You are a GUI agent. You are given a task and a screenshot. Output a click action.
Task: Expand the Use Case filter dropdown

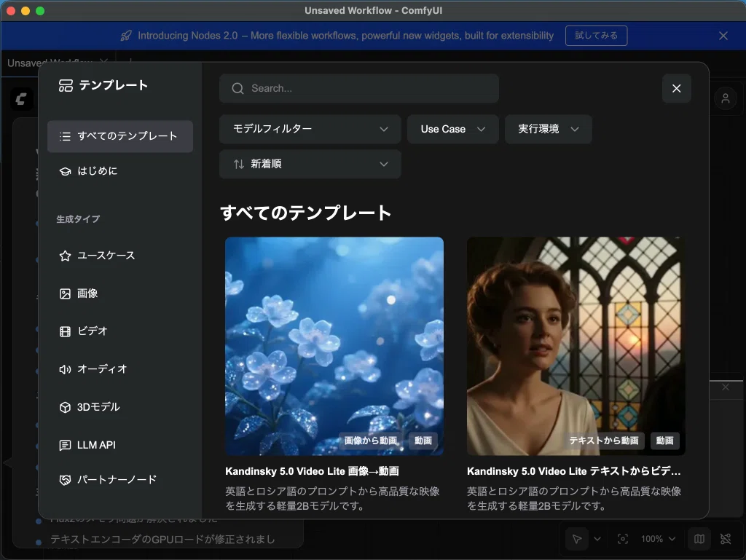point(453,129)
